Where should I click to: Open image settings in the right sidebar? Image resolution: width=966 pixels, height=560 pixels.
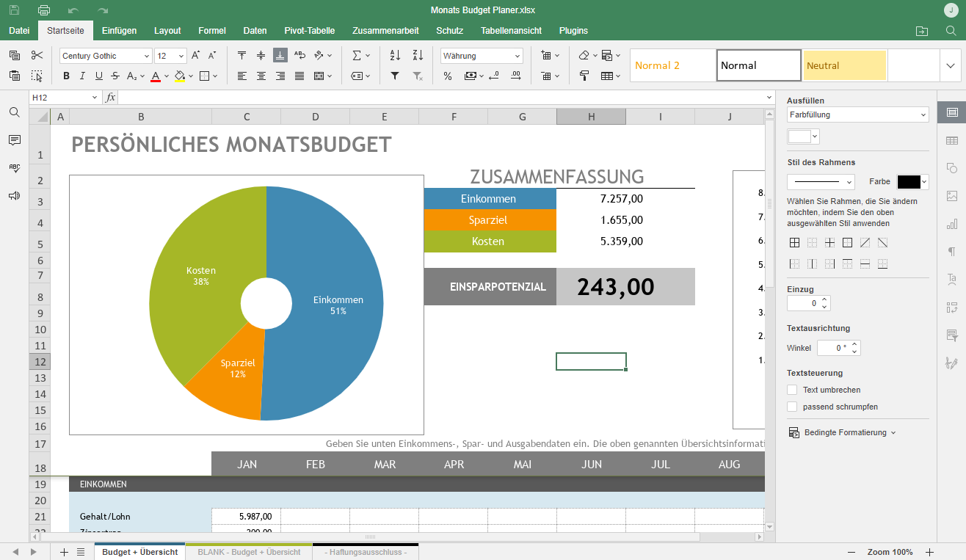[952, 196]
